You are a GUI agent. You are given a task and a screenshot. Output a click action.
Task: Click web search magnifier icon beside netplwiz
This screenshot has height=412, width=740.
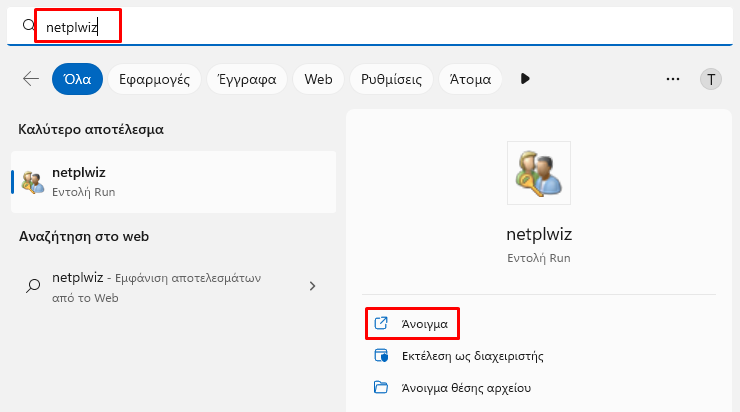coord(33,286)
